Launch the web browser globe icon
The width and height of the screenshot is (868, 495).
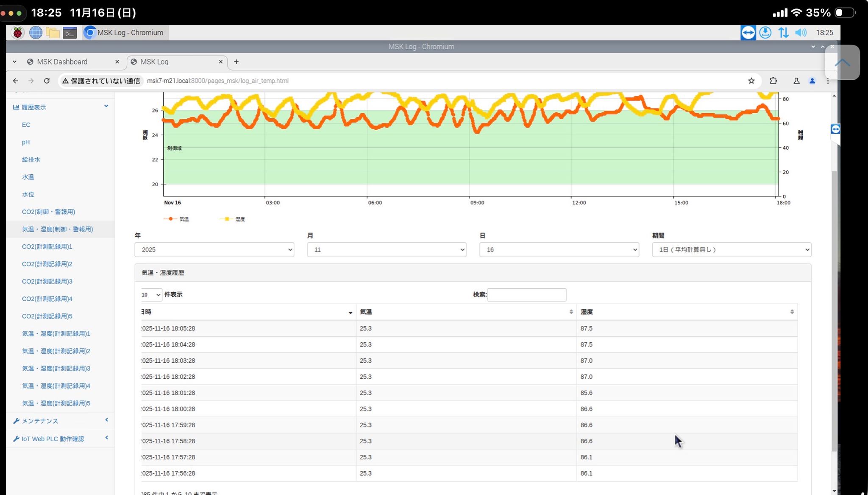coord(36,33)
